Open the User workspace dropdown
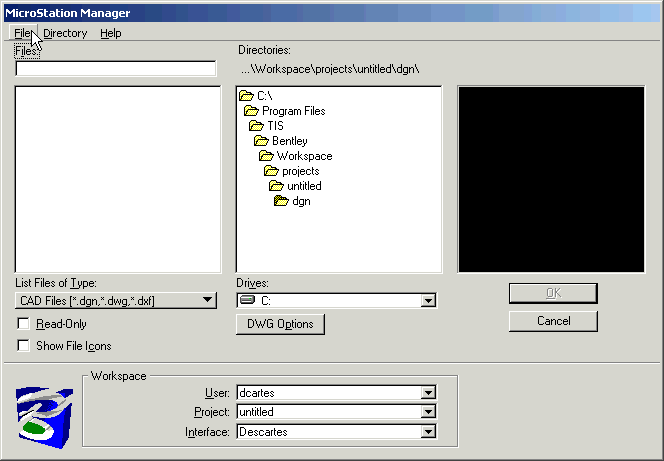 (x=428, y=393)
